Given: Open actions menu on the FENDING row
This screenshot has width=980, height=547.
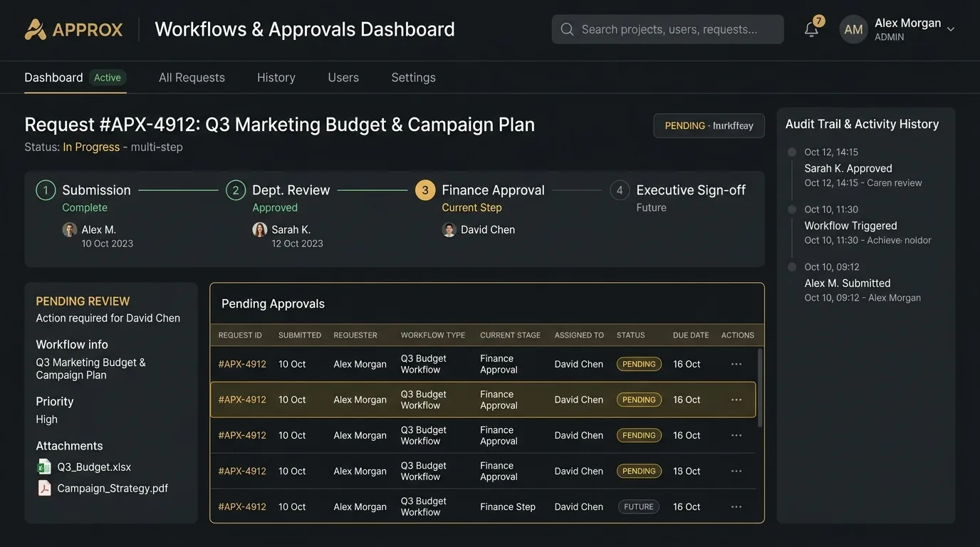Looking at the screenshot, I should (736, 435).
